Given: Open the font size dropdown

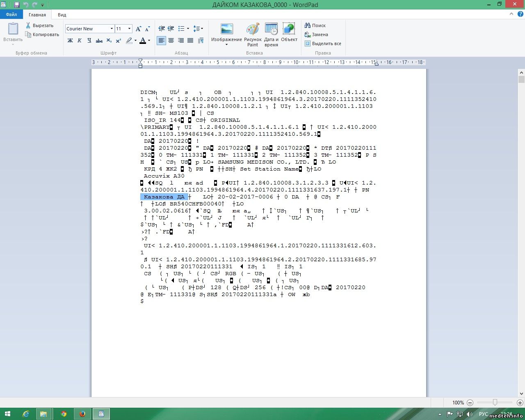Looking at the screenshot, I should point(130,29).
